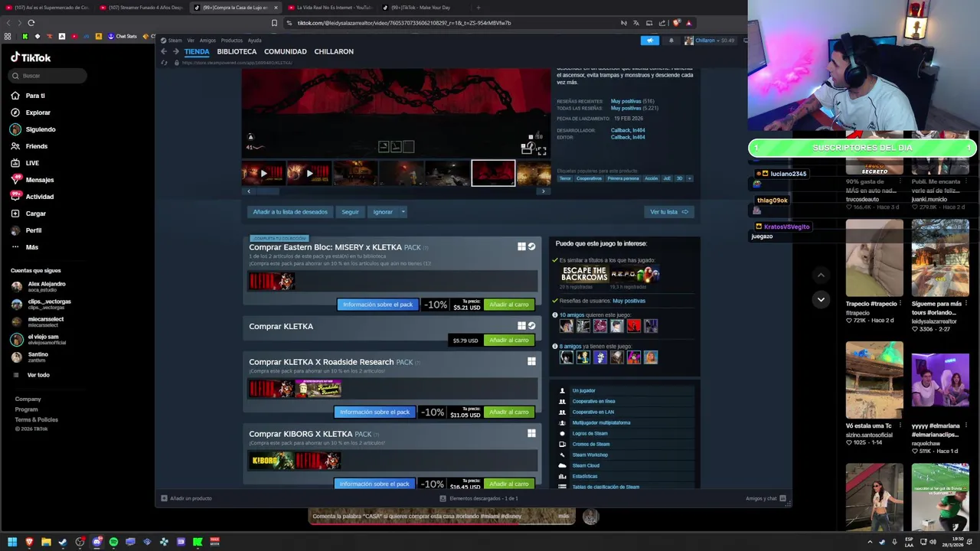Open Información sobre el pack for Roadside Research

pos(374,412)
